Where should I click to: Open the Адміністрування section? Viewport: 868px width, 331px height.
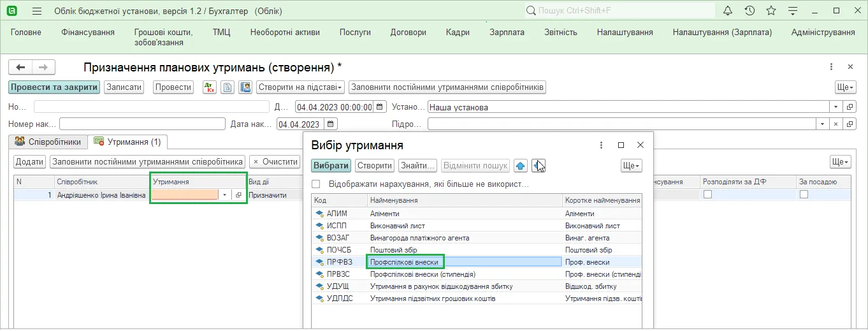[823, 32]
